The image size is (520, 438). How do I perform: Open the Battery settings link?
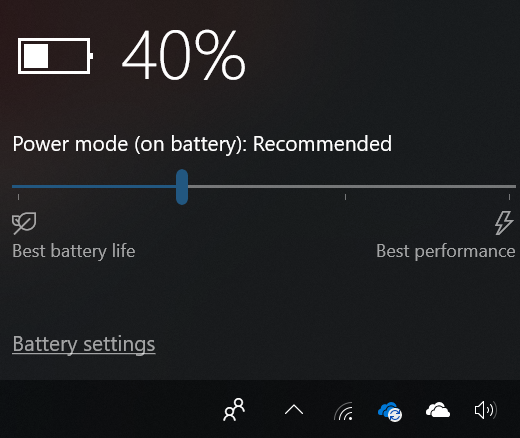pos(84,344)
